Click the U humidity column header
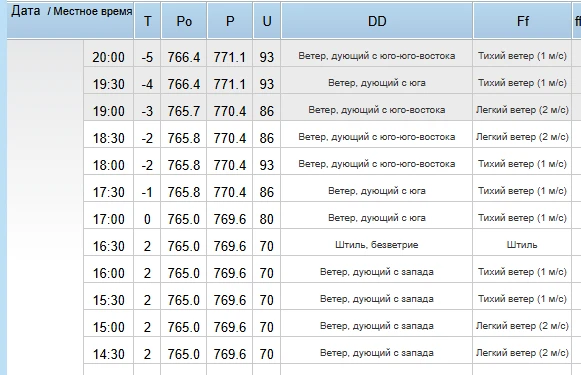The width and height of the screenshot is (581, 375). coord(267,21)
